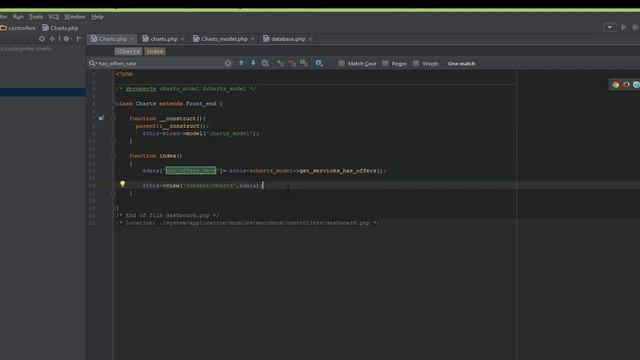Collapse the __construct function fold marker
640x360 pixels.
[113, 118]
